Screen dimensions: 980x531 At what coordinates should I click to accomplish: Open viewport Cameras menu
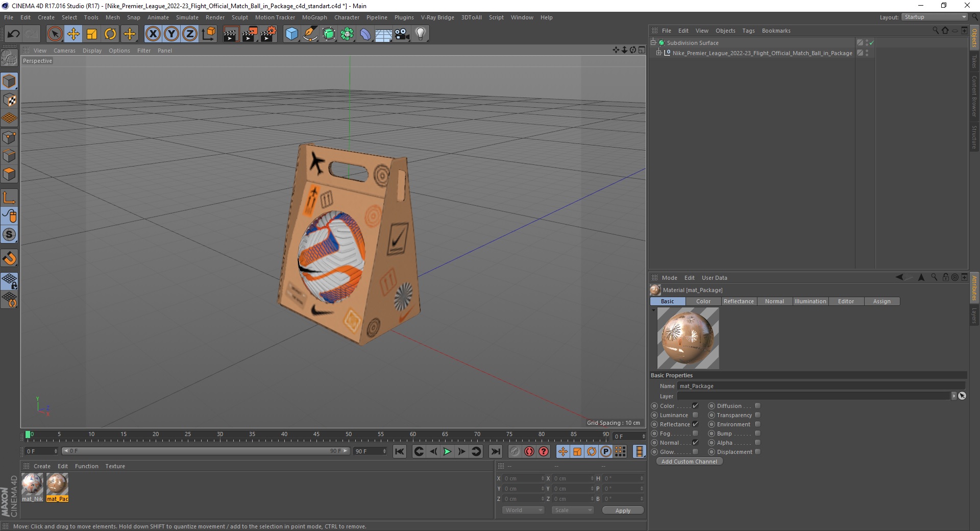pos(64,51)
